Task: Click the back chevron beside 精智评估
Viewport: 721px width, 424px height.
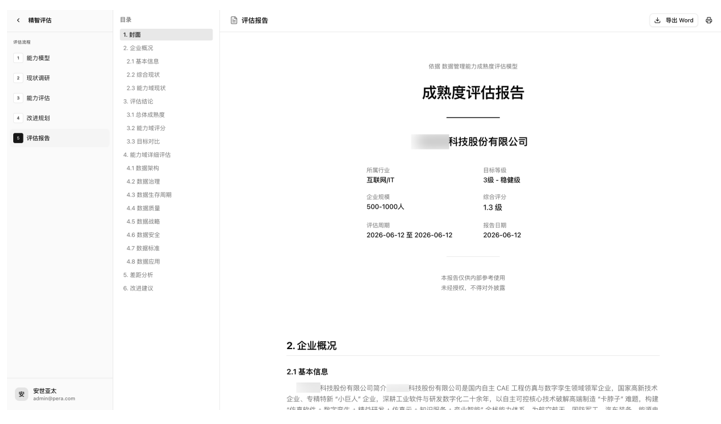Action: click(18, 20)
